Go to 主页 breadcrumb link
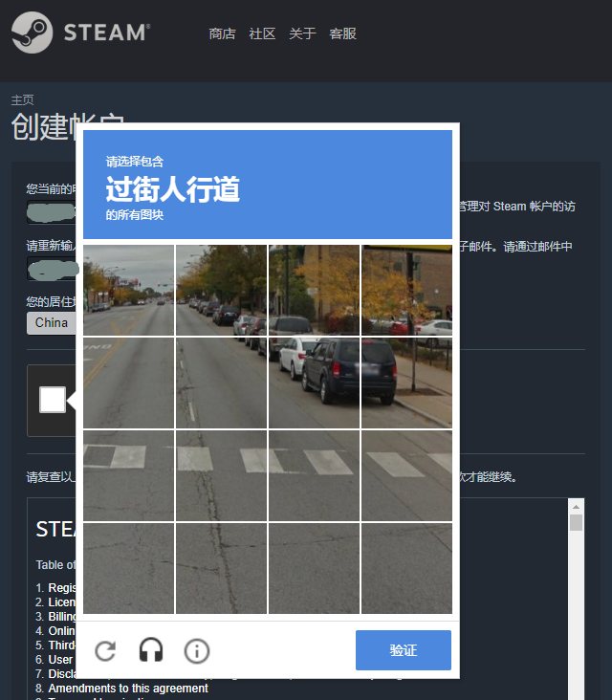The height and width of the screenshot is (700, 612). (x=22, y=99)
